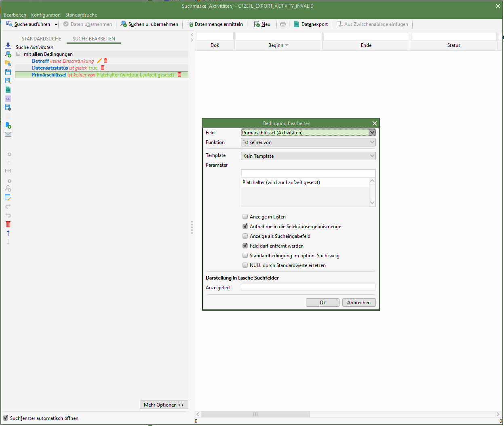Collapse the mit allen Bedingungen tree node

[18, 54]
